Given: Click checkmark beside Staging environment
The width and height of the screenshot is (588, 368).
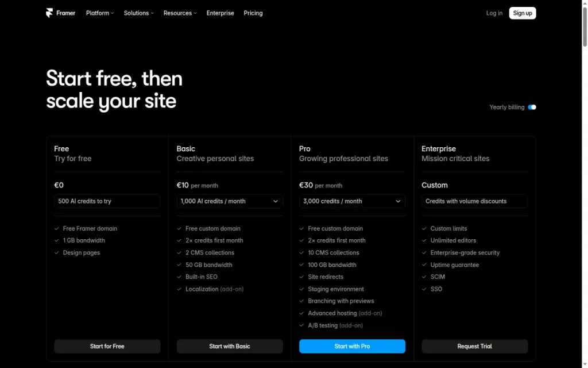Looking at the screenshot, I should click(x=301, y=289).
